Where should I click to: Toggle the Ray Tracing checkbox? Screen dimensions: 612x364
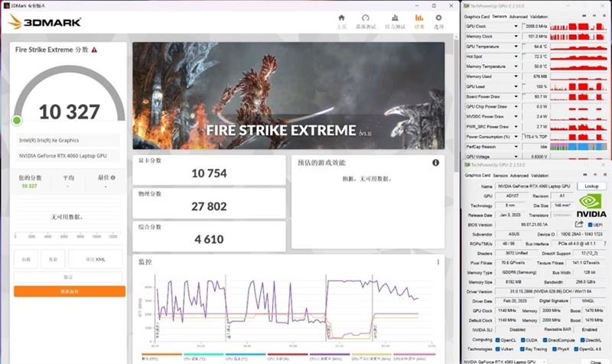point(522,349)
